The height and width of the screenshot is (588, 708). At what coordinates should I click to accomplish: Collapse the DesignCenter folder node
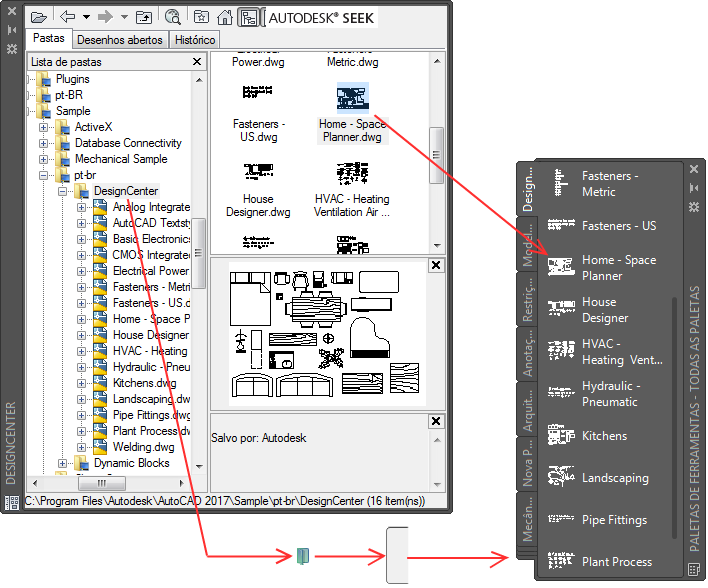pyautogui.click(x=63, y=191)
